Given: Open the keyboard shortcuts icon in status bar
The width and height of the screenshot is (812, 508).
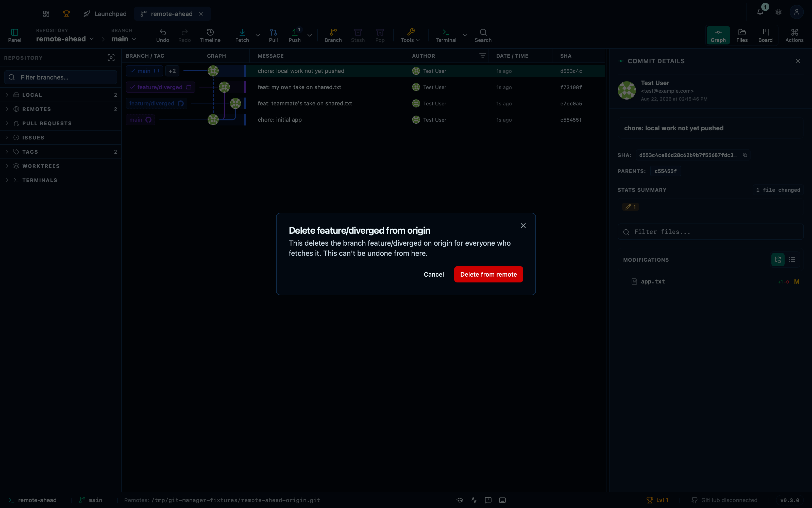Looking at the screenshot, I should 502,500.
